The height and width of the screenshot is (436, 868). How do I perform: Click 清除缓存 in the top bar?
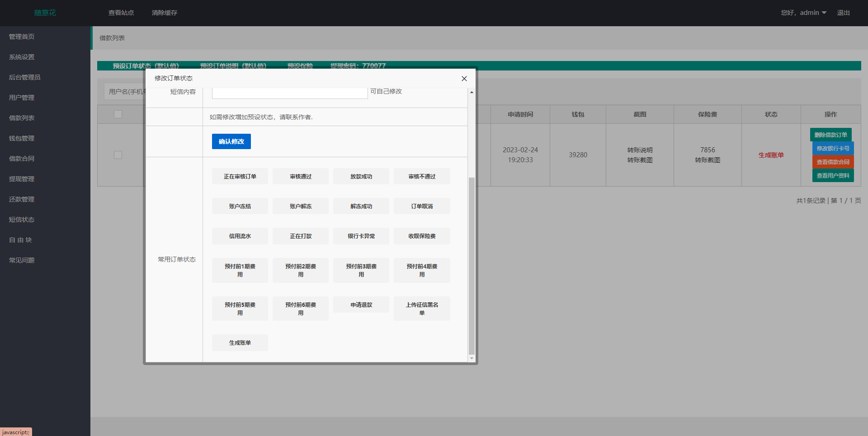(164, 13)
